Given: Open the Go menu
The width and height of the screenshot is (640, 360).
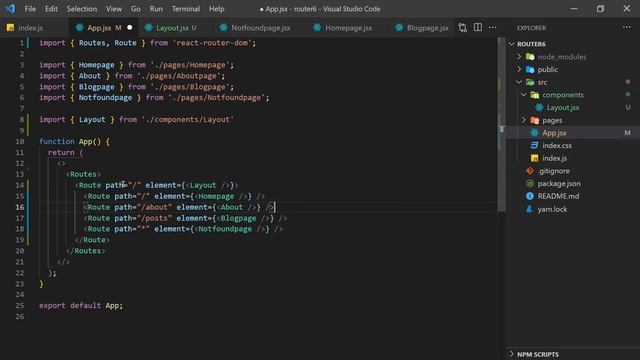Looking at the screenshot, I should coord(136,9).
